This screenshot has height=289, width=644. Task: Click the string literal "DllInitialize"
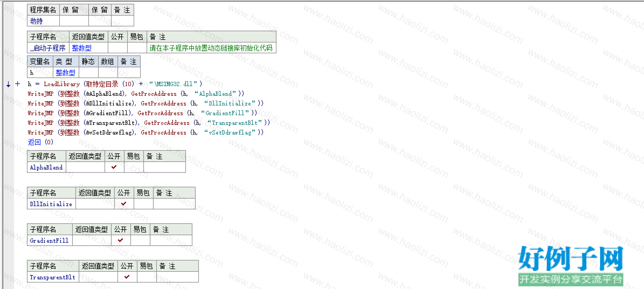(230, 103)
